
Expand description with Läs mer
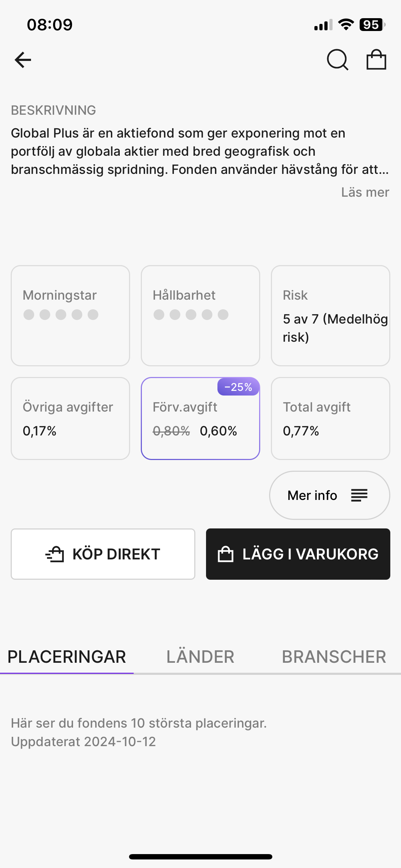365,192
